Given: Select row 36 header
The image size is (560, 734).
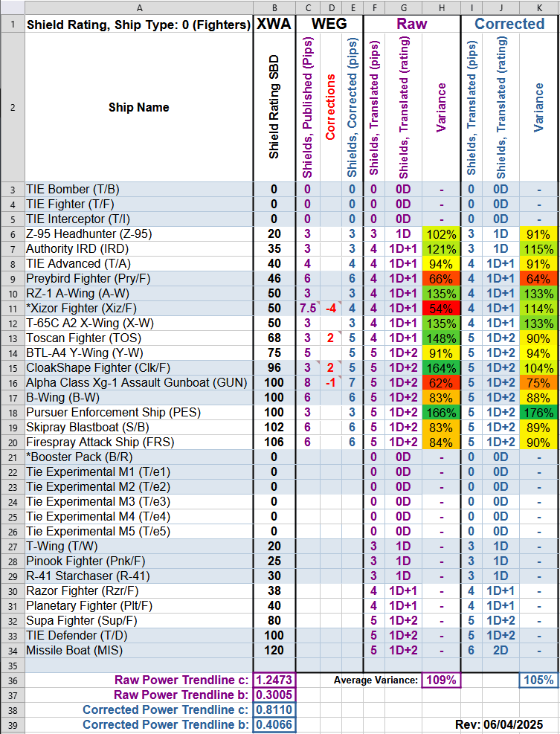Looking at the screenshot, I should point(12,680).
